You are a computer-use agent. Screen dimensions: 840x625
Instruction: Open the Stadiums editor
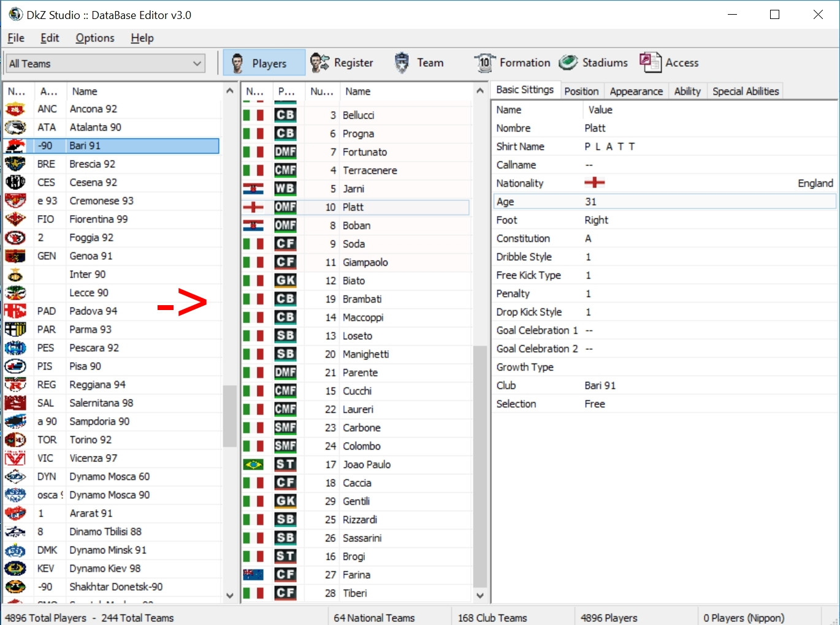pos(594,63)
